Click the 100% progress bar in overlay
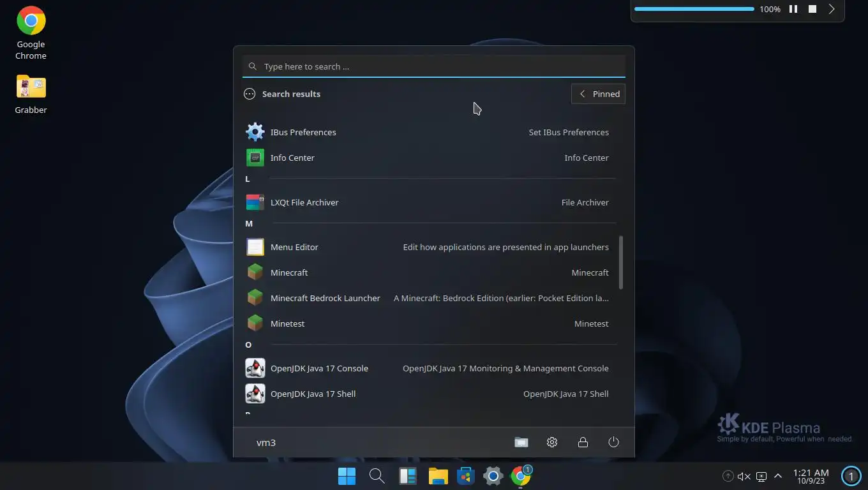The image size is (868, 490). click(x=694, y=9)
